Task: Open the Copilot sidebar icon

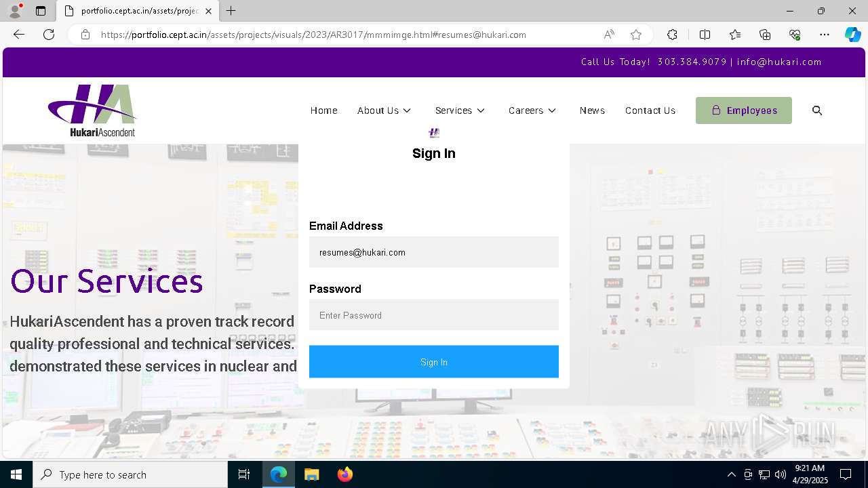Action: point(852,35)
